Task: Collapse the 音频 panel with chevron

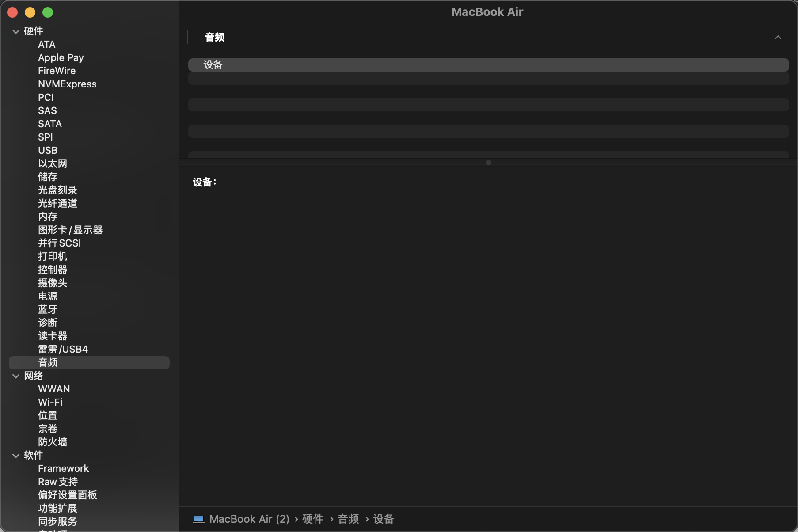Action: pyautogui.click(x=778, y=38)
